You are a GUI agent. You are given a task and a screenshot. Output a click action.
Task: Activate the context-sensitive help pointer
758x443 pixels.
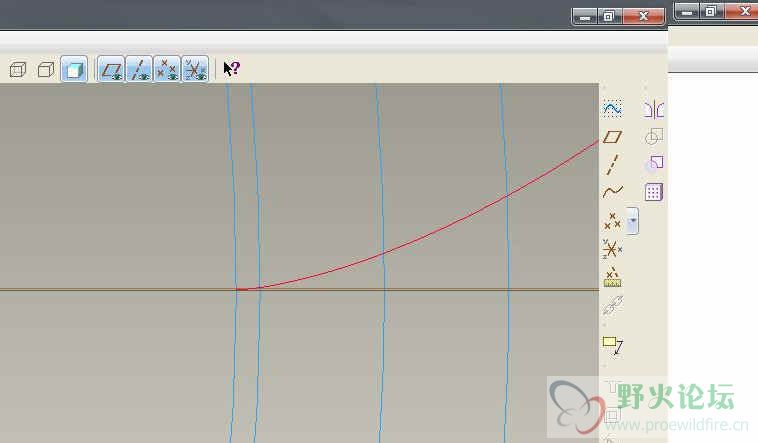(232, 69)
